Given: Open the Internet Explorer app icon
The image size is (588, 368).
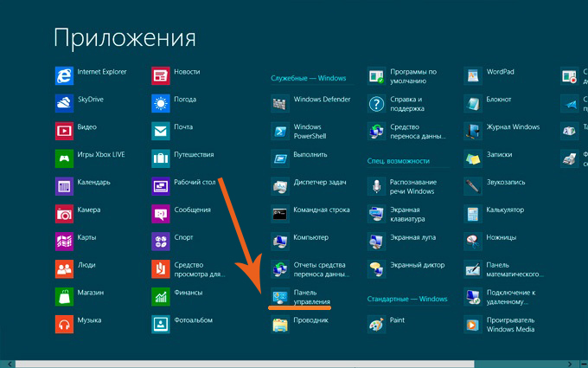Looking at the screenshot, I should click(x=64, y=76).
